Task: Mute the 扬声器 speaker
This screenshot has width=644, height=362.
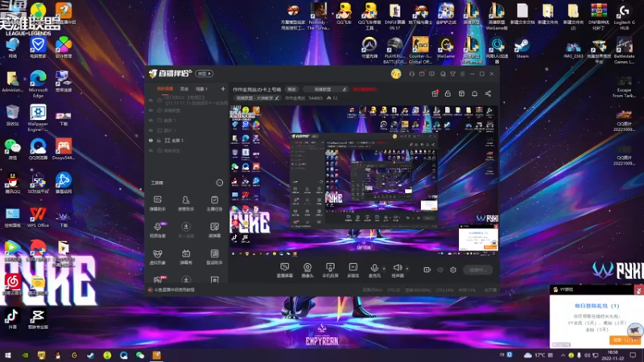Action: tap(397, 270)
